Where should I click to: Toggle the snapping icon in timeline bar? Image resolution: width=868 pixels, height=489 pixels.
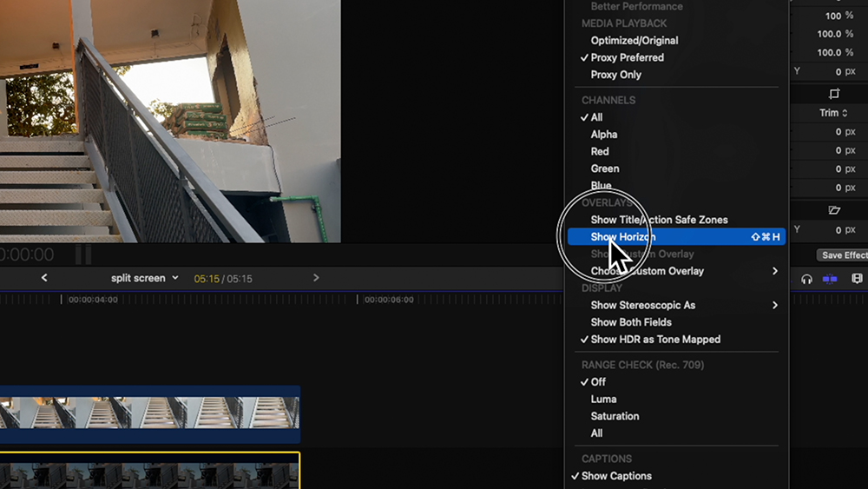click(x=831, y=279)
